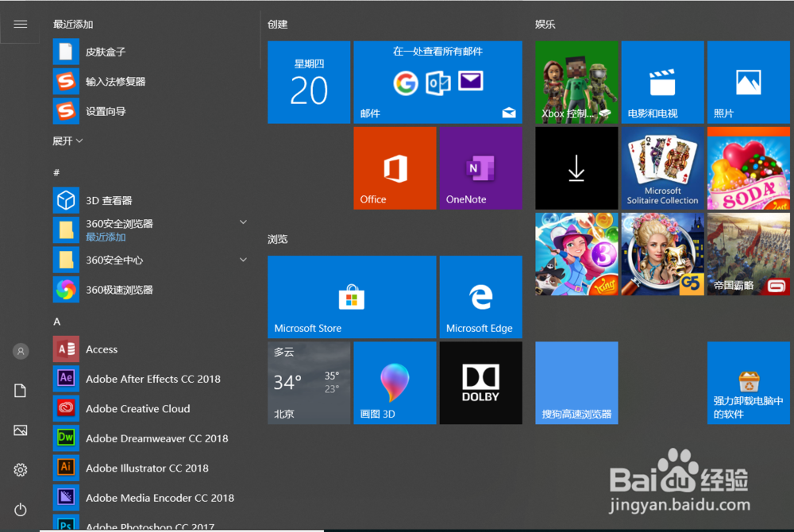
Task: Open Microsoft Solitaire Collection tile
Action: [663, 168]
